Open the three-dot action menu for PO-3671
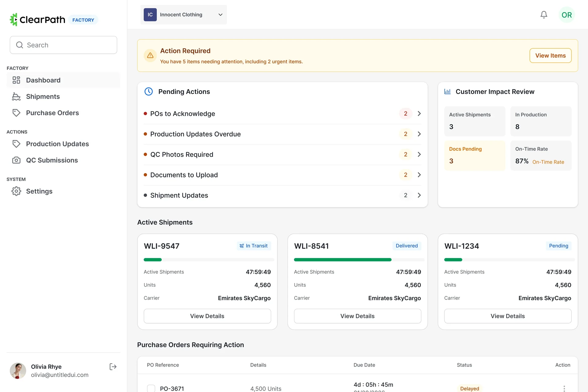Viewport: 588px width, 392px height. [564, 388]
